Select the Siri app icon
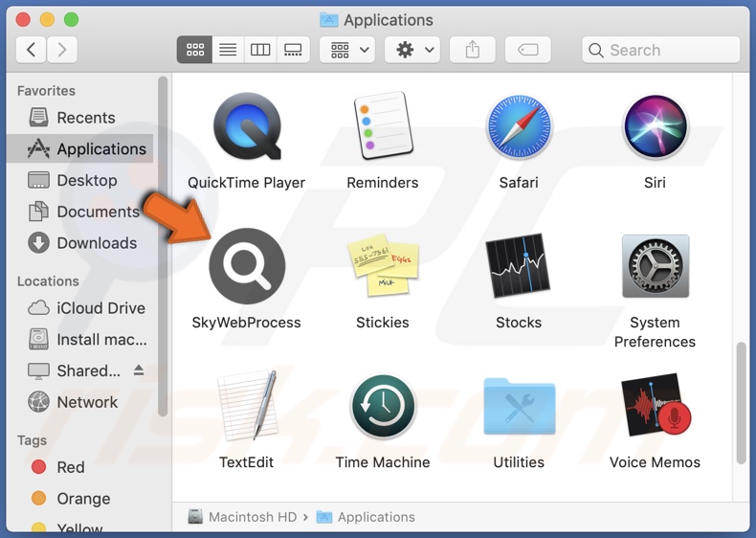The height and width of the screenshot is (538, 756). tap(656, 127)
